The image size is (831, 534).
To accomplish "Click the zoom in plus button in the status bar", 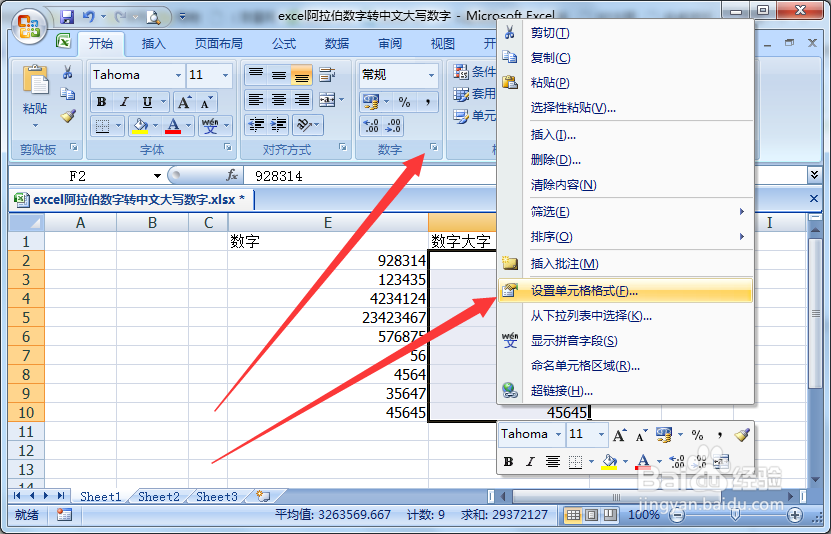I will point(794,514).
